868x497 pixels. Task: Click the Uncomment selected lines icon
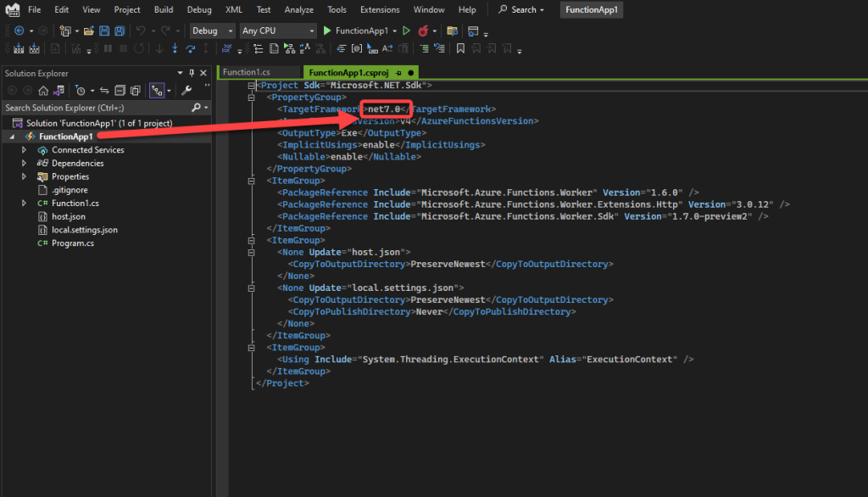point(440,48)
